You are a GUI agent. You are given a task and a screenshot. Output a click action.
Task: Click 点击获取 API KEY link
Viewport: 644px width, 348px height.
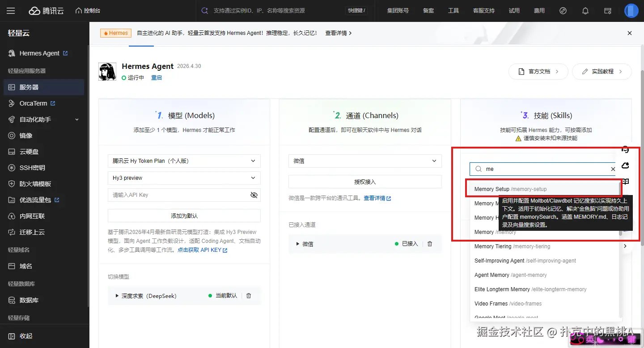203,250
